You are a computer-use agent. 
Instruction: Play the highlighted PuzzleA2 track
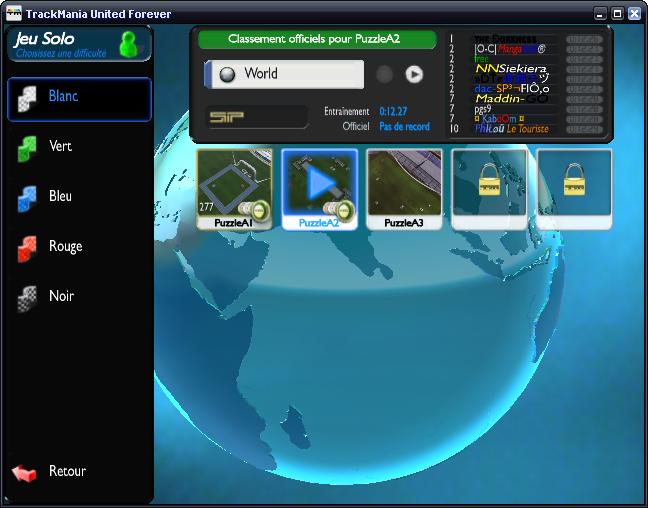click(318, 183)
